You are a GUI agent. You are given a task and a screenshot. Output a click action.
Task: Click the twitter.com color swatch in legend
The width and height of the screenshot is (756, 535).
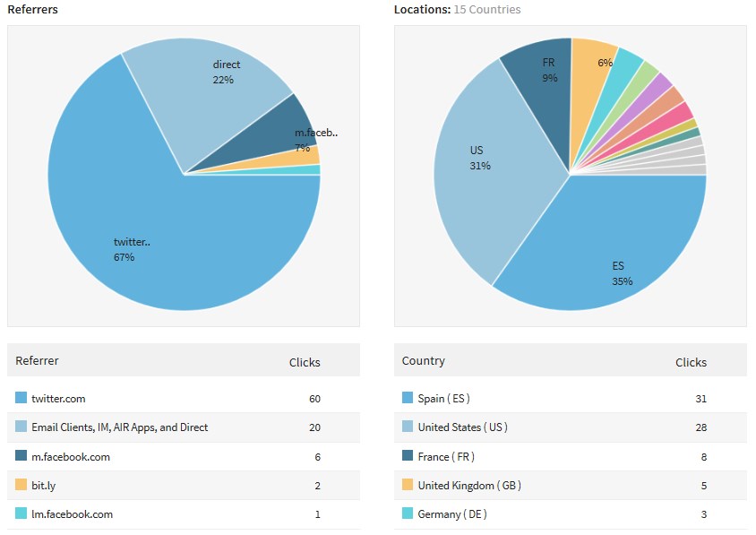coord(21,398)
